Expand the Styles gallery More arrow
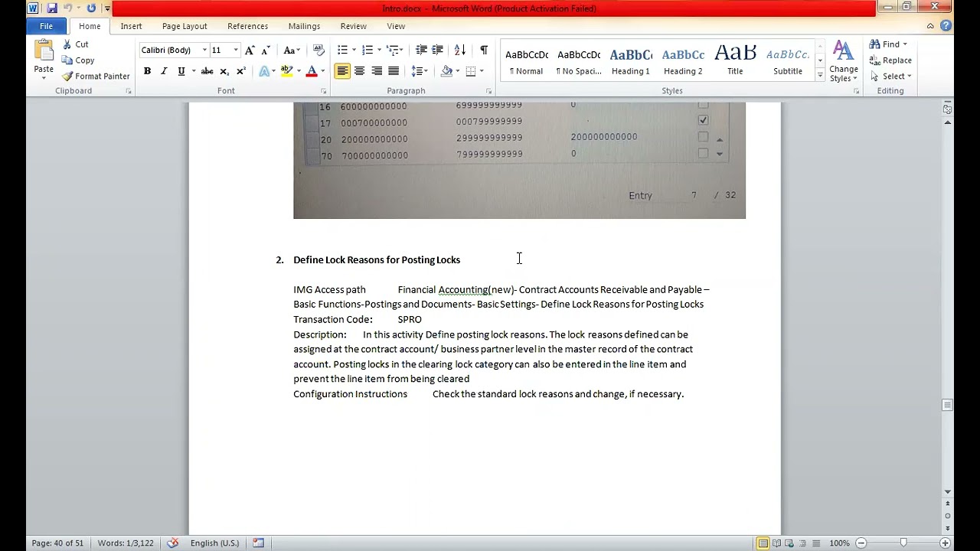This screenshot has width=980, height=551. [820, 76]
